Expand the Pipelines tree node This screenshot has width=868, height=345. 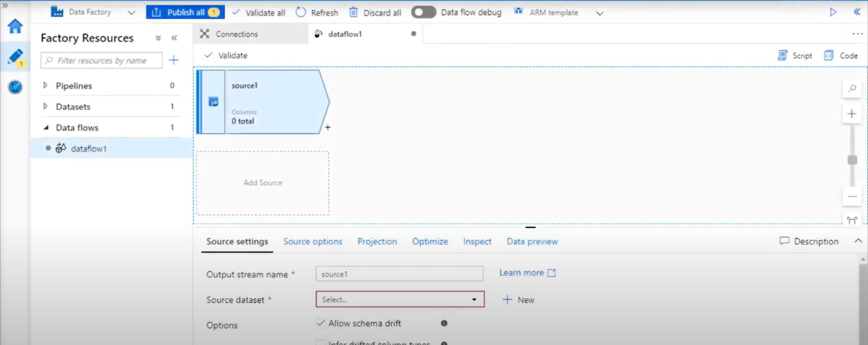pos(45,85)
